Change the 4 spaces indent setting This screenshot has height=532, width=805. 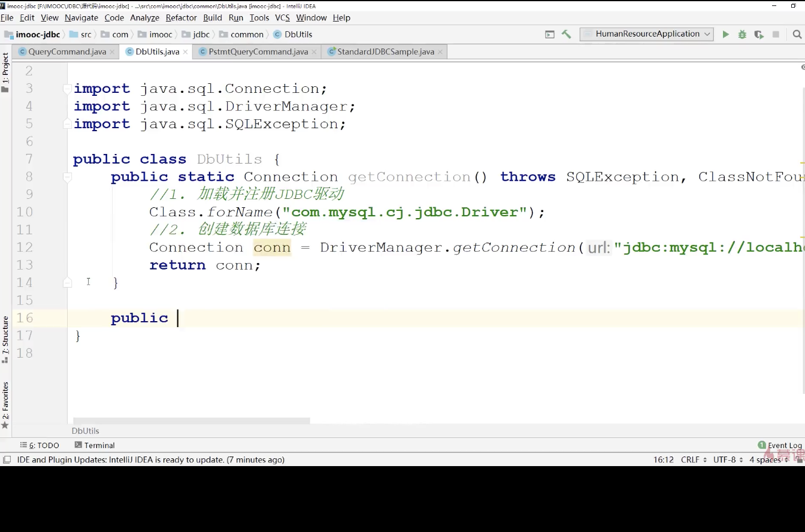click(768, 460)
